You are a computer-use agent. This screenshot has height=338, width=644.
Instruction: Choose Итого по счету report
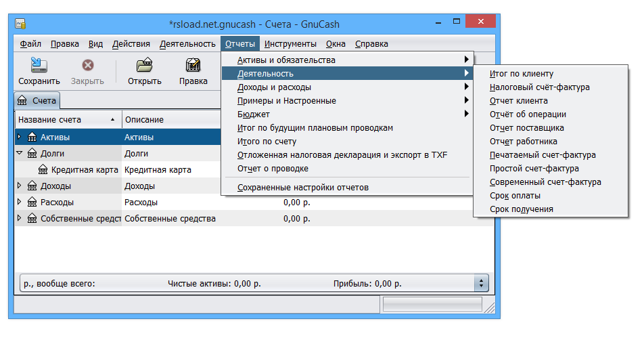(348, 141)
